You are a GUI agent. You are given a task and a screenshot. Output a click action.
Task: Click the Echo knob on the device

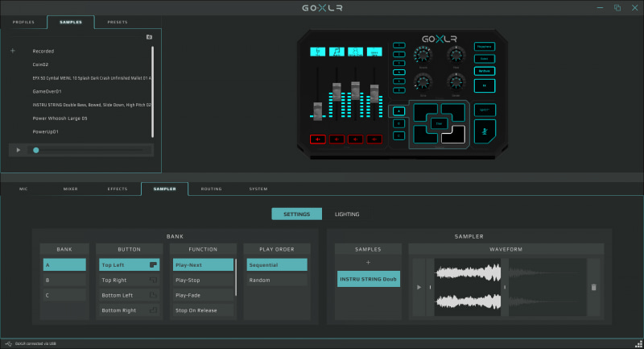click(x=423, y=81)
